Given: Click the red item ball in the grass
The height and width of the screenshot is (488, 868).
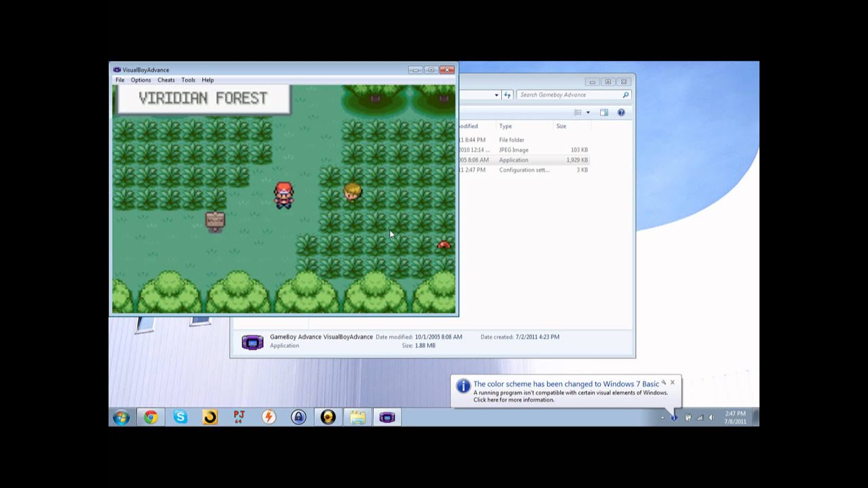Looking at the screenshot, I should tap(443, 245).
